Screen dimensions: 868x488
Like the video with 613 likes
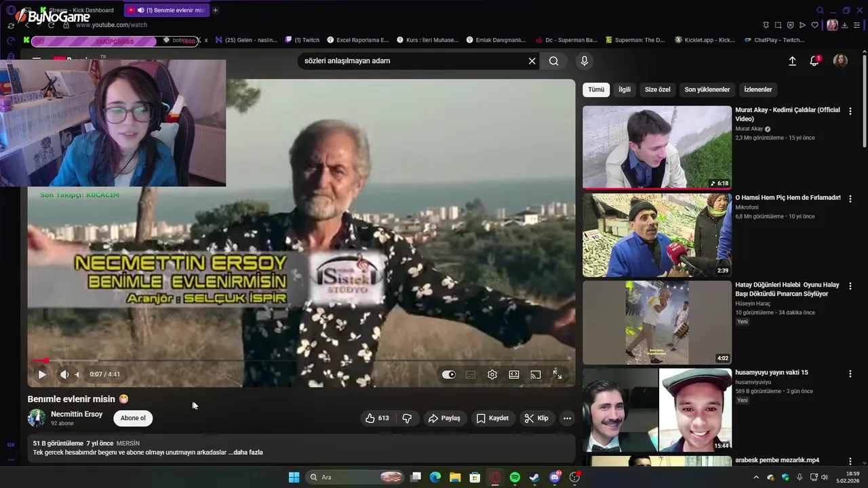tap(377, 418)
